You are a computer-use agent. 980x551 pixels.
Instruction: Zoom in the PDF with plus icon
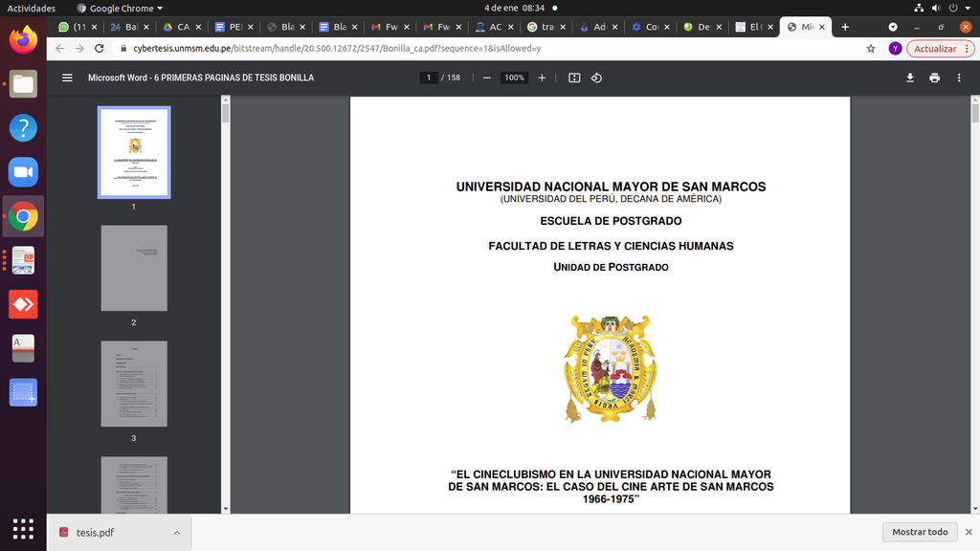[542, 77]
